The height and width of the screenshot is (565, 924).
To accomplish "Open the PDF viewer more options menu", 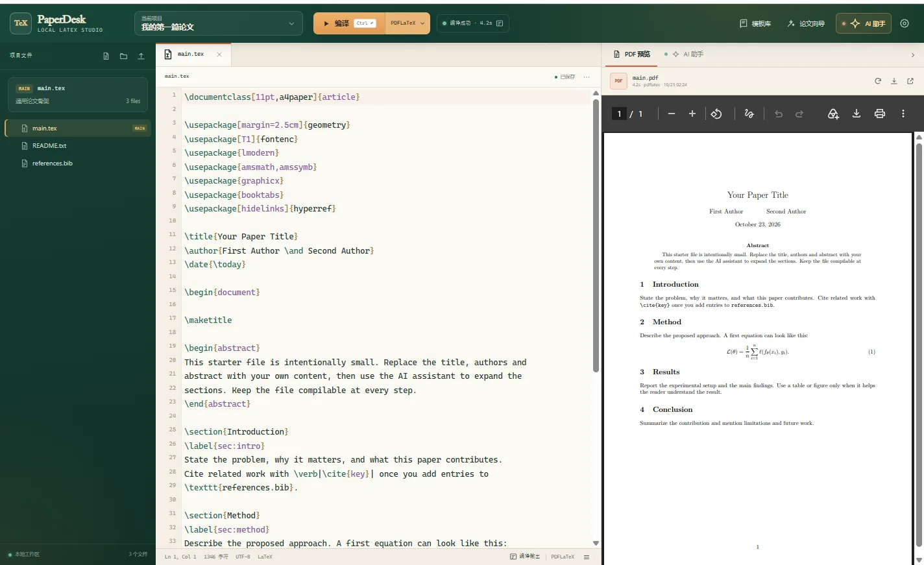I will (x=903, y=114).
